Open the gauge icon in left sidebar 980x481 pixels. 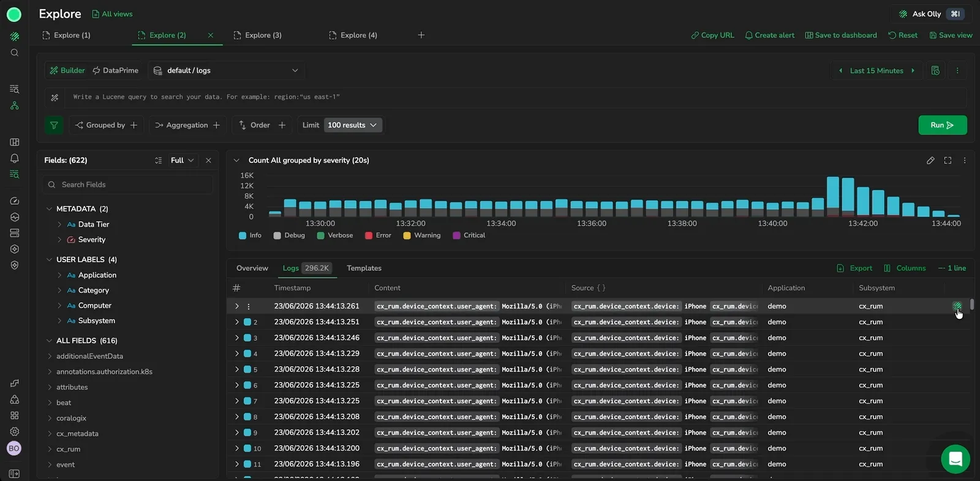coord(15,201)
